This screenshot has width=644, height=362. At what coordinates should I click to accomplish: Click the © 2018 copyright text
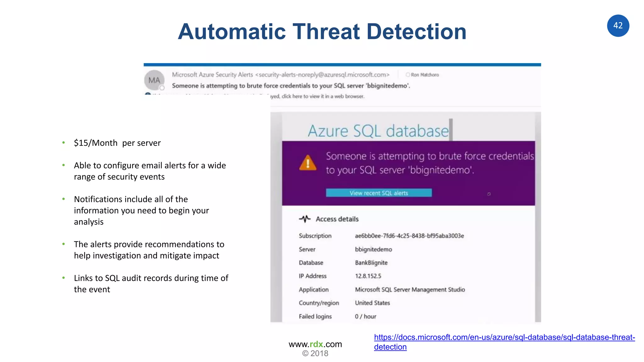click(315, 354)
